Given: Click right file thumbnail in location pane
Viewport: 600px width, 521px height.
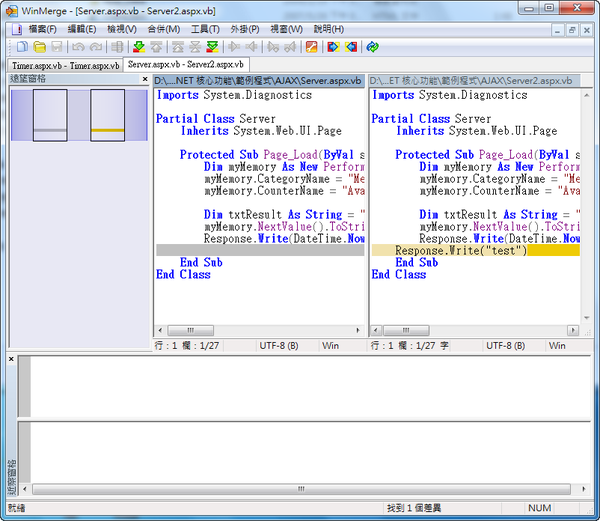Looking at the screenshot, I should [108, 115].
